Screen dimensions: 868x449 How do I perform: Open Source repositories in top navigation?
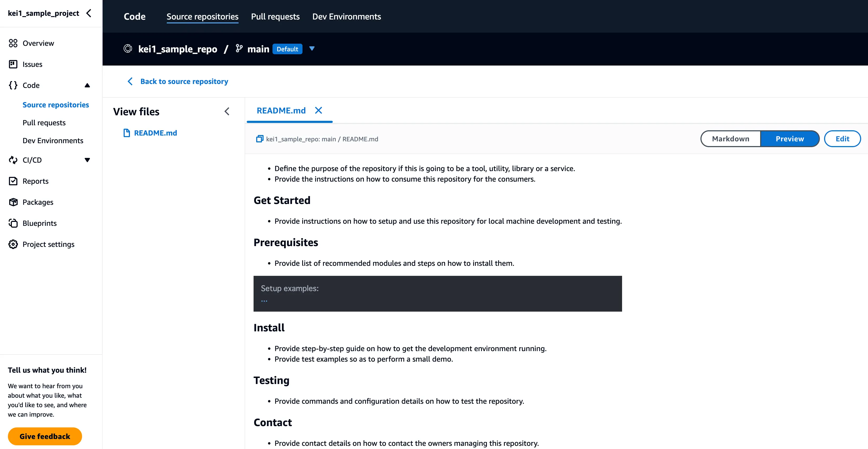(203, 17)
